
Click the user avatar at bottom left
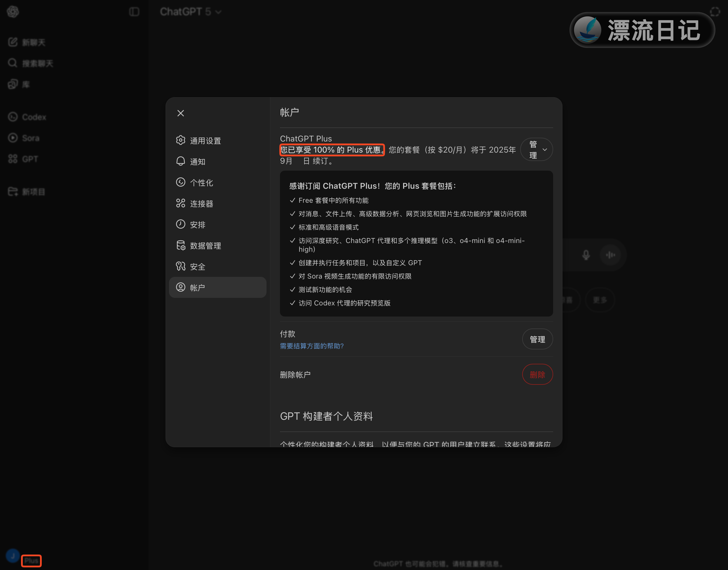13,556
